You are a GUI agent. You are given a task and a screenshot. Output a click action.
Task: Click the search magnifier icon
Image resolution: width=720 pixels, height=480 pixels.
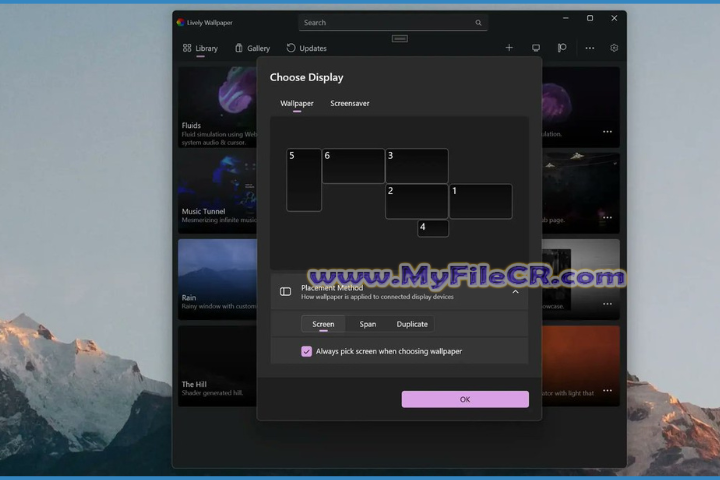[x=478, y=22]
